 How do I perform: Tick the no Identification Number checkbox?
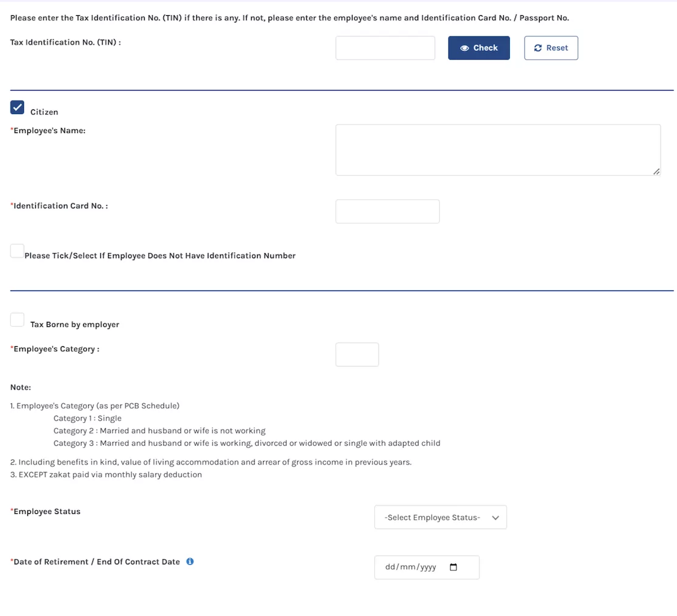17,251
